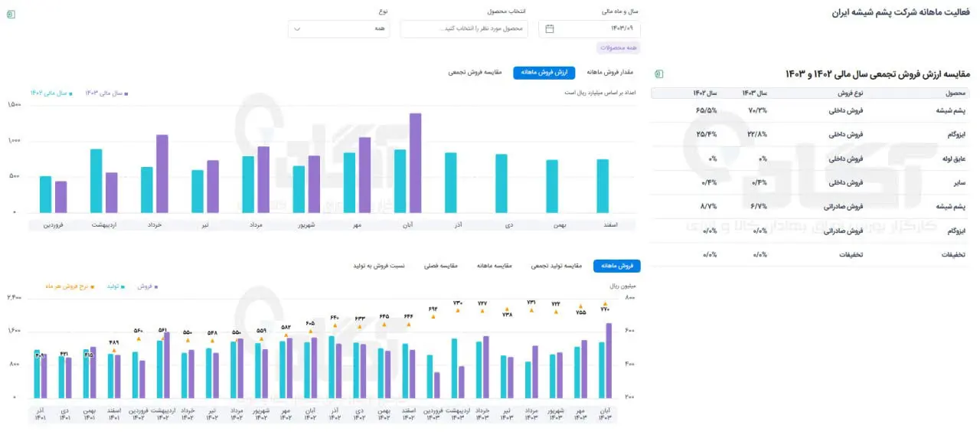Viewport: 980px width, 435px height.
Task: Click the tall purple آبان bar in upper chart
Action: point(415,163)
